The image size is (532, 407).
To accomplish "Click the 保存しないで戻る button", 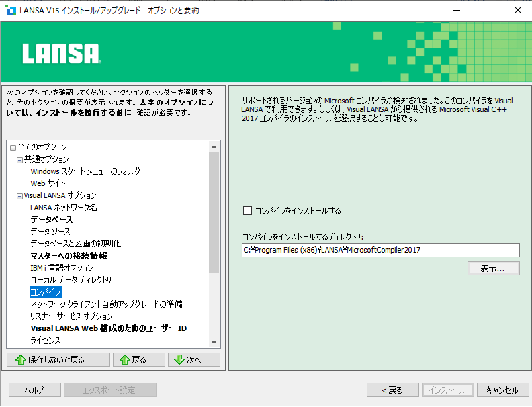I will pyautogui.click(x=58, y=360).
